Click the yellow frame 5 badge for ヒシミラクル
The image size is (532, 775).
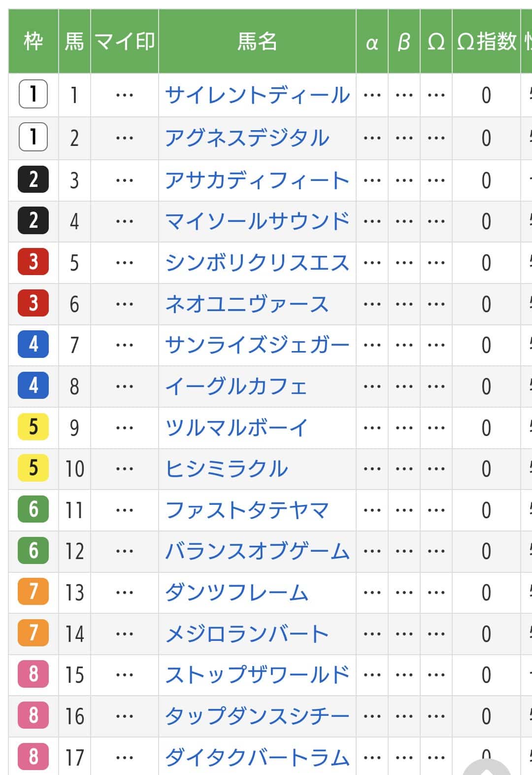click(x=33, y=467)
